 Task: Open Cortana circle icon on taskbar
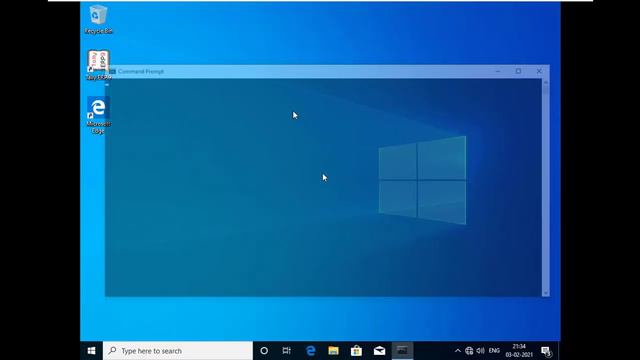[264, 351]
